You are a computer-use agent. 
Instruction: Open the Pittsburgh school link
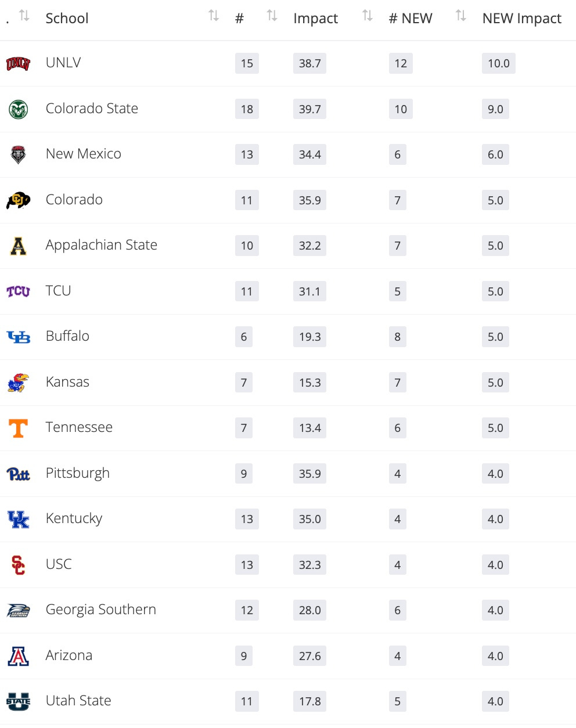pos(78,473)
